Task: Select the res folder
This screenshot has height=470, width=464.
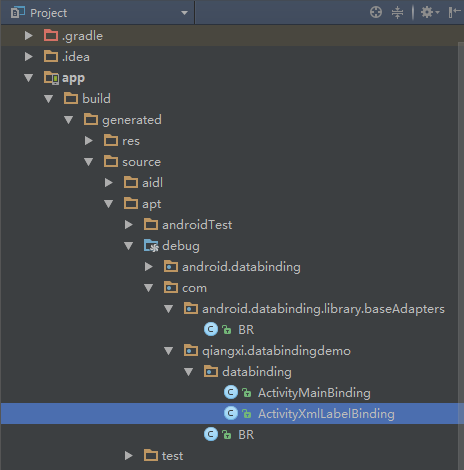Action: click(x=131, y=141)
